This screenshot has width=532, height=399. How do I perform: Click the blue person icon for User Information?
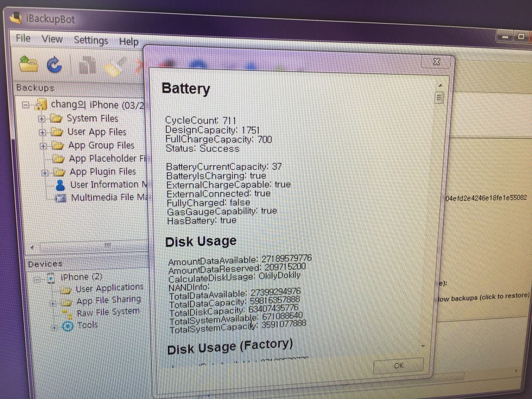(x=61, y=185)
